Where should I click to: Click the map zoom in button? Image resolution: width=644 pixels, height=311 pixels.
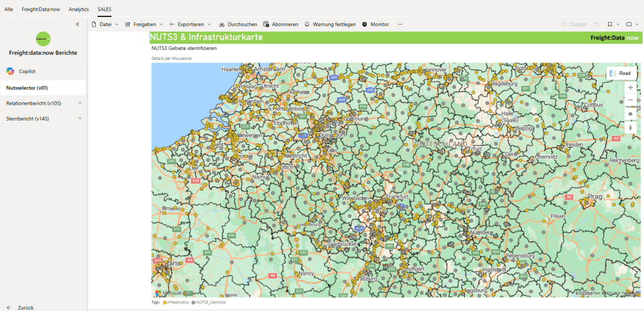[x=630, y=88]
